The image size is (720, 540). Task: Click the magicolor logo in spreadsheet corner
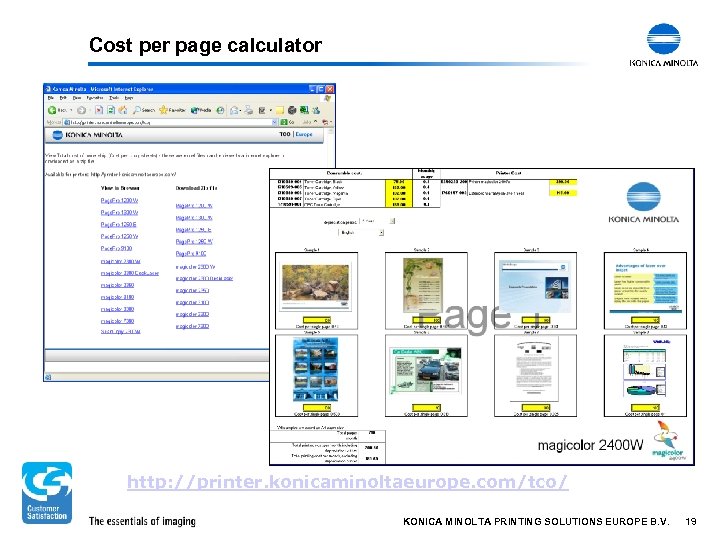pos(668,441)
